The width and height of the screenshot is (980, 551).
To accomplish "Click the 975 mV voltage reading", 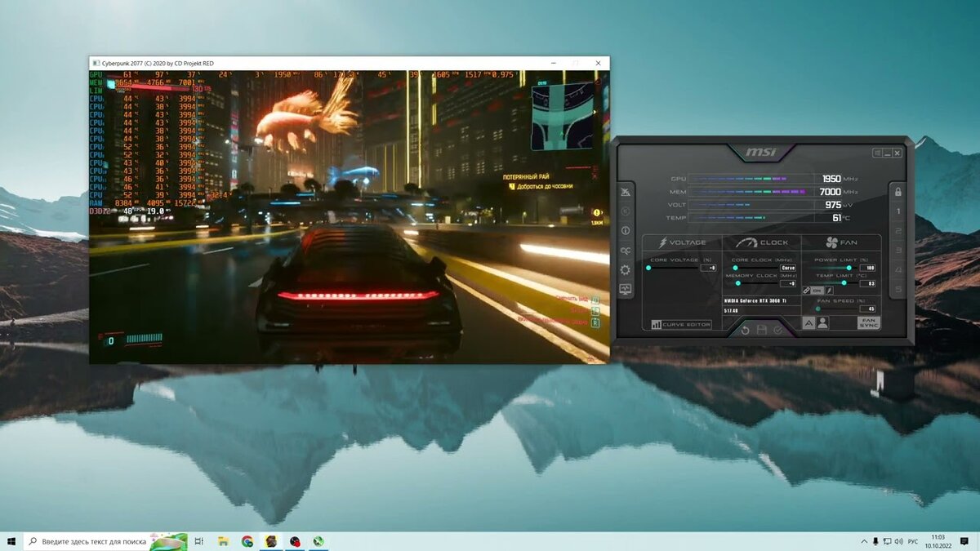I will coord(833,205).
